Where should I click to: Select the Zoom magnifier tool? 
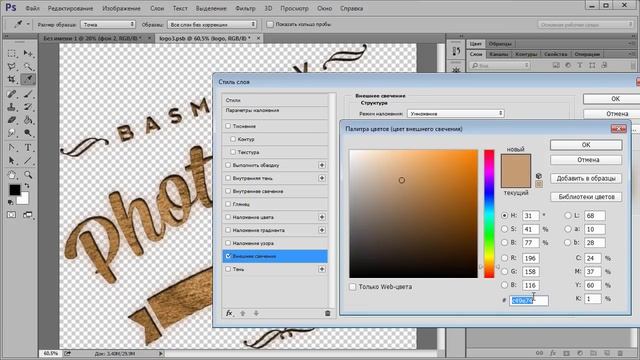28,175
